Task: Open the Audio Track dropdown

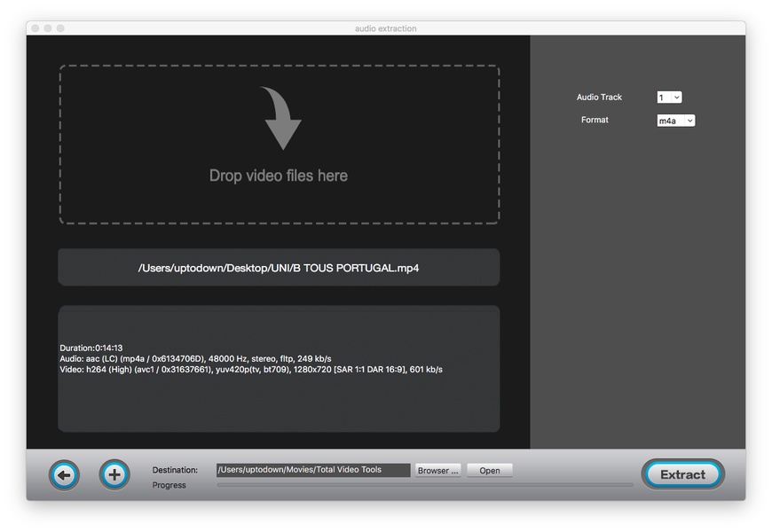Action: click(669, 98)
